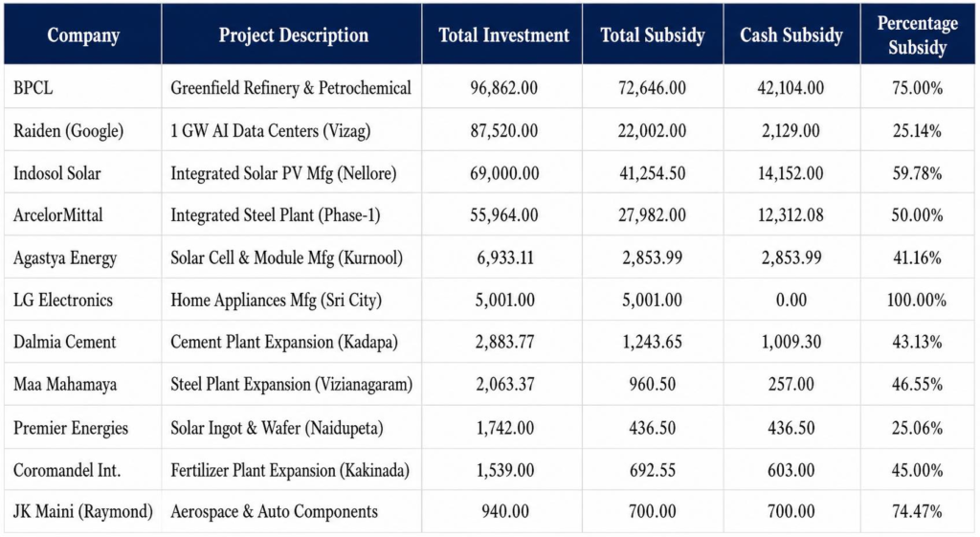Click Premier Energies' 436.50 cash subsidy
Image resolution: width=980 pixels, height=537 pixels.
pos(791,428)
